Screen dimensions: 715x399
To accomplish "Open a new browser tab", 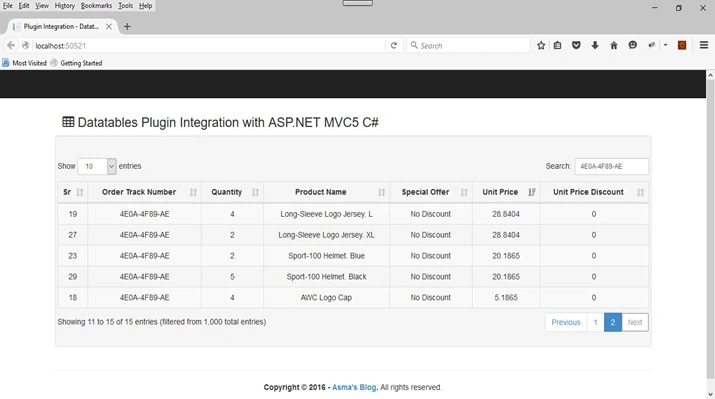I will point(127,26).
